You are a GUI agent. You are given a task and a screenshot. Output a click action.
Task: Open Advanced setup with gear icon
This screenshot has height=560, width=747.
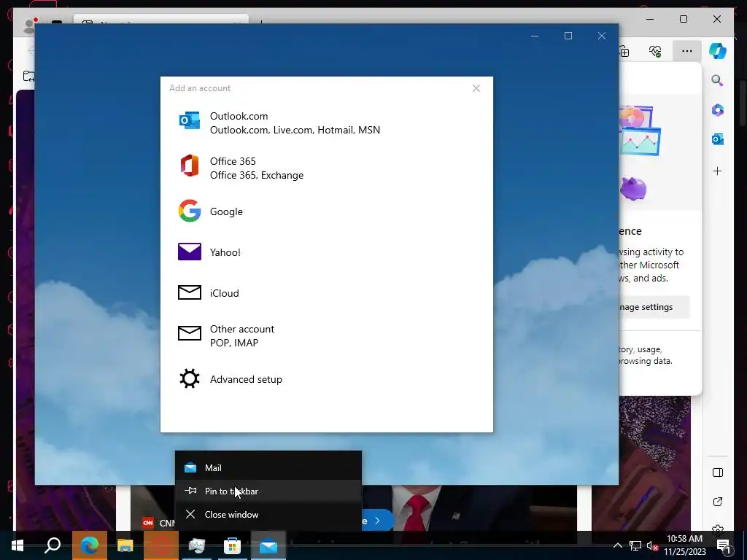click(327, 379)
